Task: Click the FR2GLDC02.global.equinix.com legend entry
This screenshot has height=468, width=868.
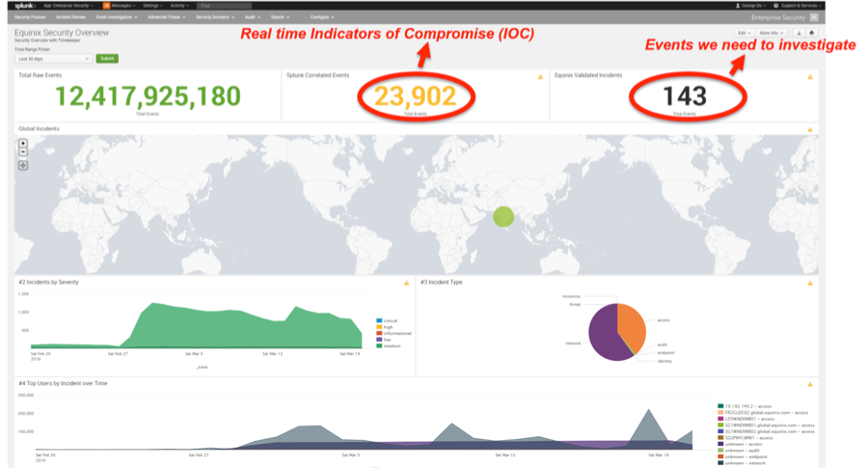Action: [763, 413]
